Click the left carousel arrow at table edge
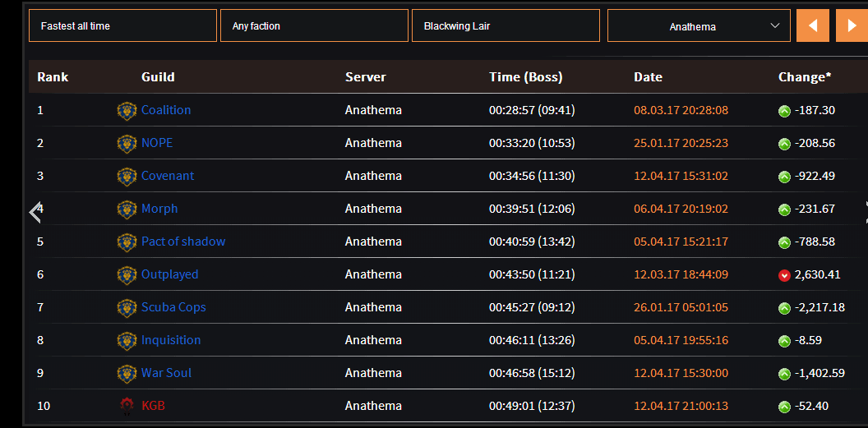Viewport: 868px width, 428px height. [x=35, y=213]
